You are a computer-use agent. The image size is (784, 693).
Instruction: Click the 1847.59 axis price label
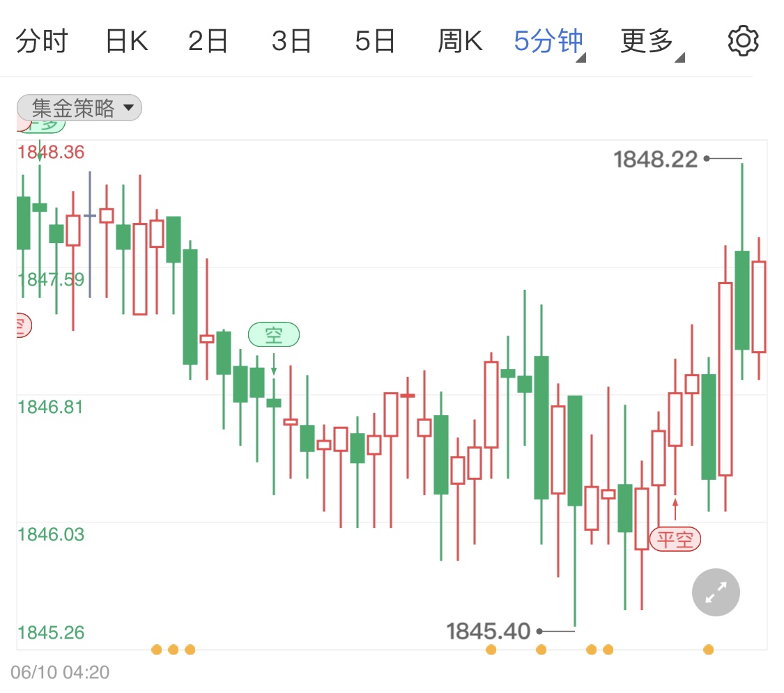(x=51, y=279)
